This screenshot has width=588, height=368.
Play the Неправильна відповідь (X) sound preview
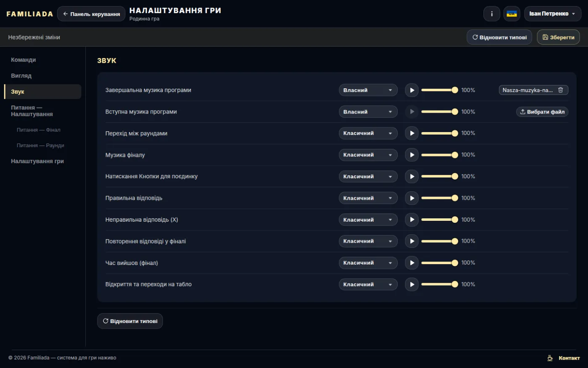pos(412,220)
